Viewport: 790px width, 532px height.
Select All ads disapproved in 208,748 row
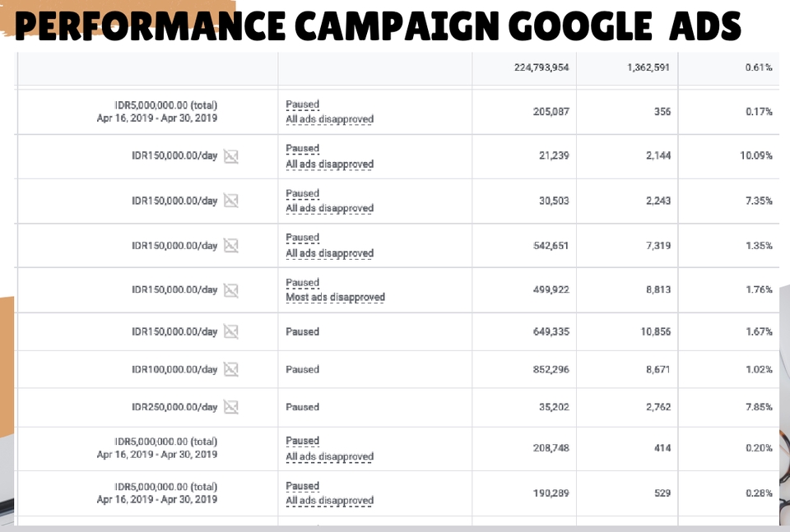pyautogui.click(x=329, y=456)
